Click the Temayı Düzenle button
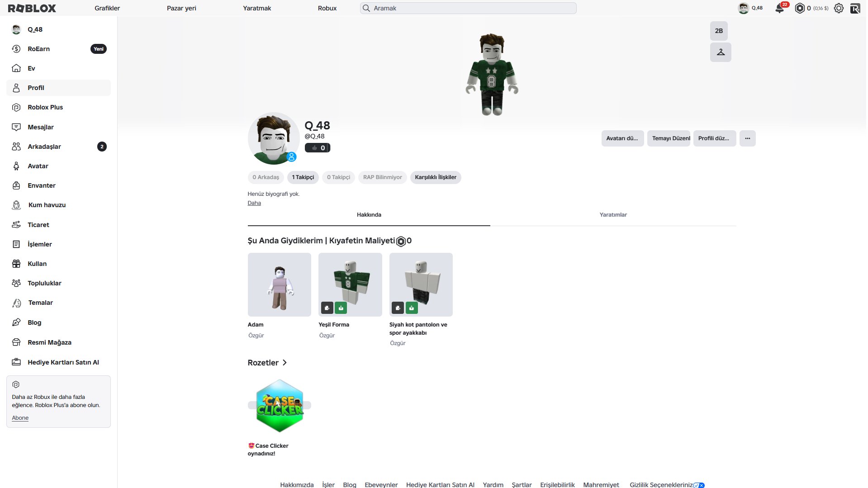The width and height of the screenshot is (868, 488). [x=669, y=138]
